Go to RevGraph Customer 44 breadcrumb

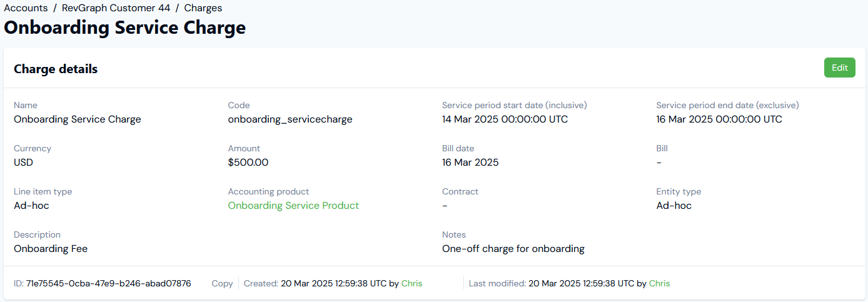tap(116, 8)
